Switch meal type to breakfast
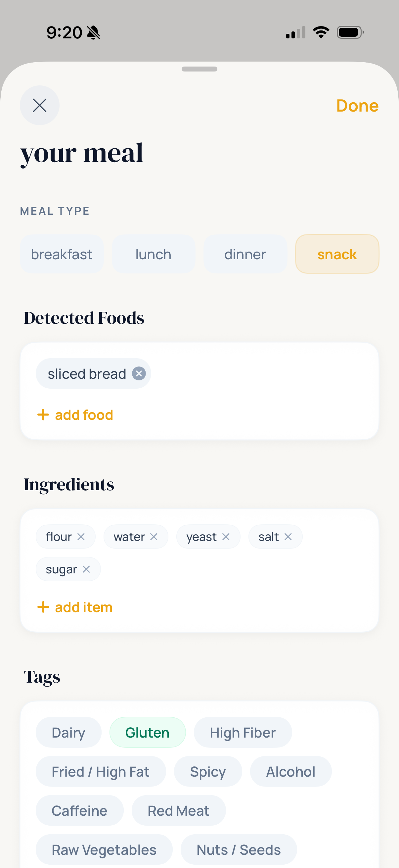Viewport: 399px width, 868px height. [62, 254]
